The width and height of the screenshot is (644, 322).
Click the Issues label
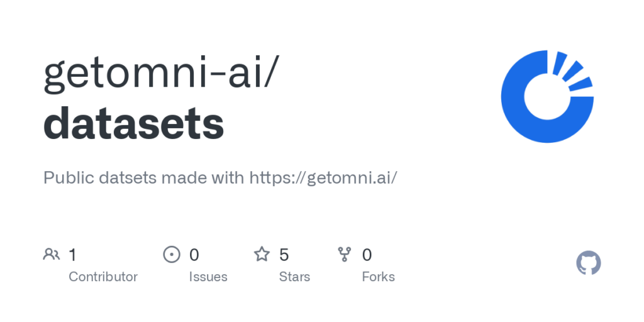click(x=208, y=277)
